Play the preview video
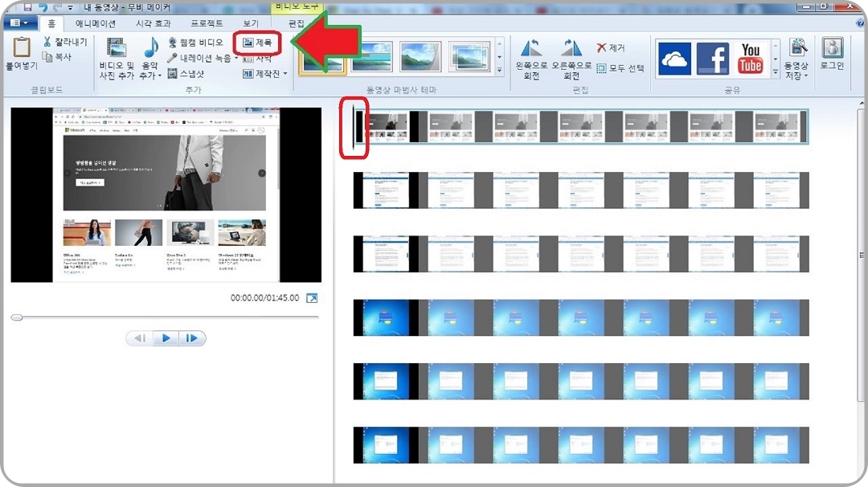 pyautogui.click(x=166, y=338)
